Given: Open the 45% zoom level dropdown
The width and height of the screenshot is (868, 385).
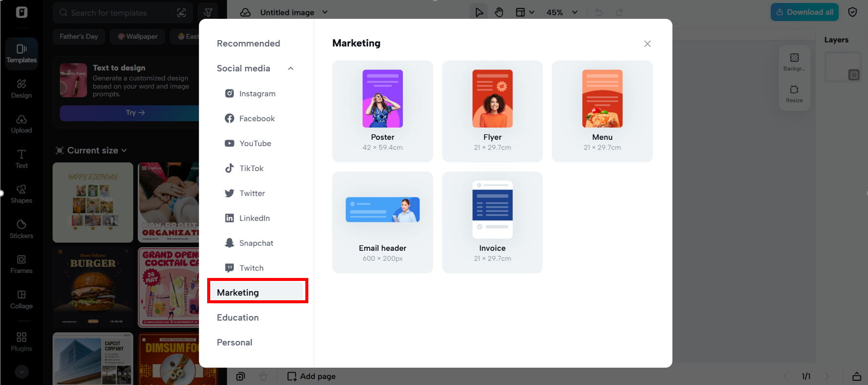Looking at the screenshot, I should click(x=562, y=12).
